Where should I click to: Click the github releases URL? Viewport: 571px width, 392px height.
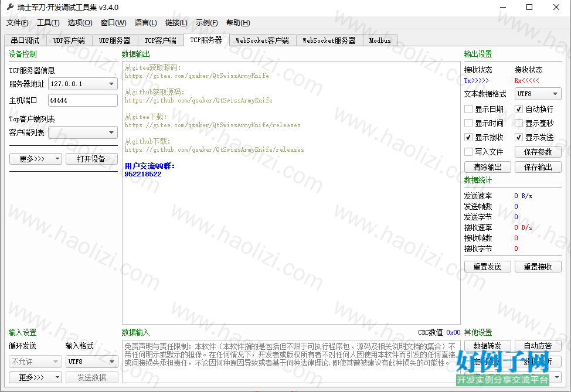click(214, 149)
